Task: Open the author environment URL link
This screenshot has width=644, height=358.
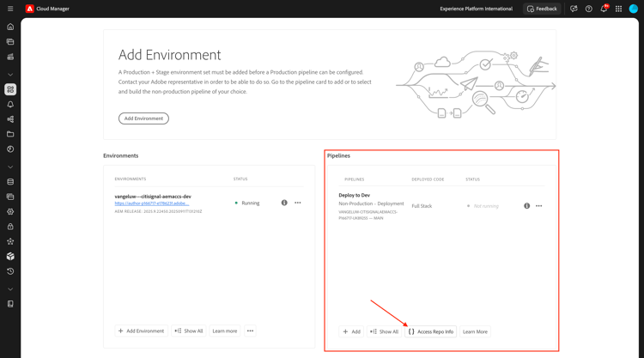Action: coord(152,203)
